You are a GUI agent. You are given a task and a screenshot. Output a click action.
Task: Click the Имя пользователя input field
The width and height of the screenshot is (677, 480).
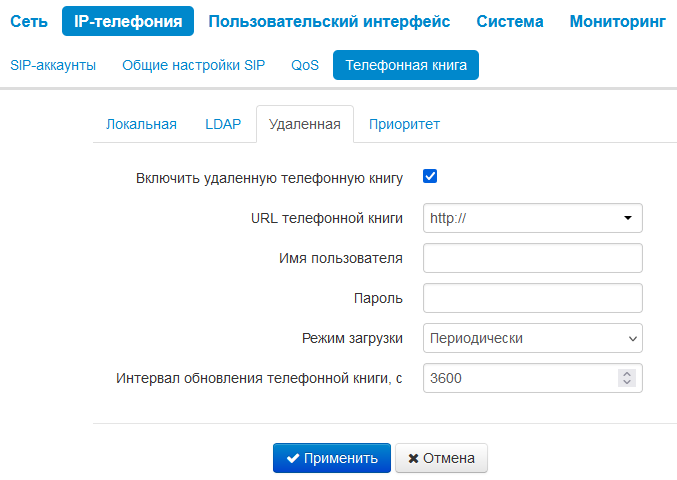532,258
